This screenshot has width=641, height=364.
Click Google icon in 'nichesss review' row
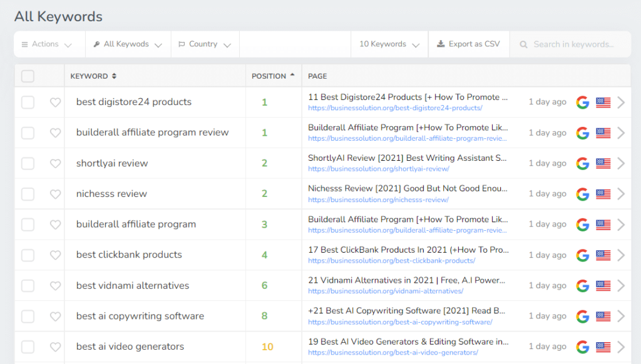click(583, 194)
